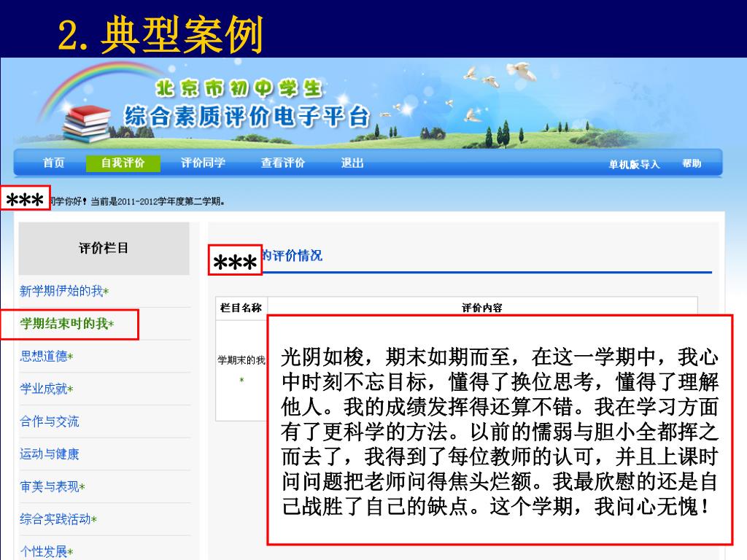
Task: Select 新学期伊始的我 in the sidebar
Action: [64, 291]
